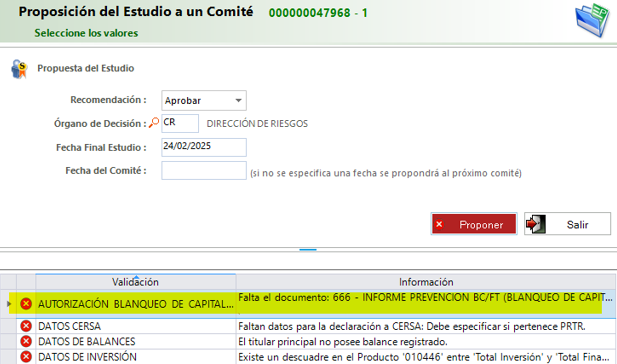Click the Salir button label

pyautogui.click(x=577, y=225)
